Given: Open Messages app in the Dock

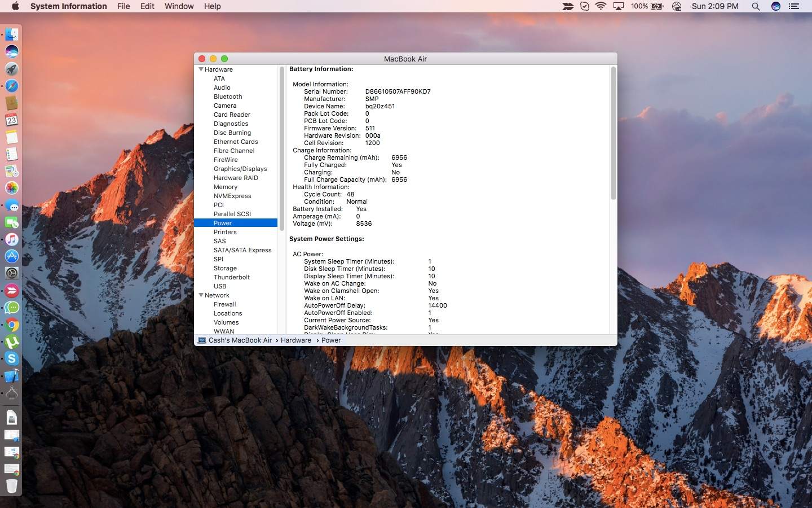Looking at the screenshot, I should pyautogui.click(x=12, y=205).
